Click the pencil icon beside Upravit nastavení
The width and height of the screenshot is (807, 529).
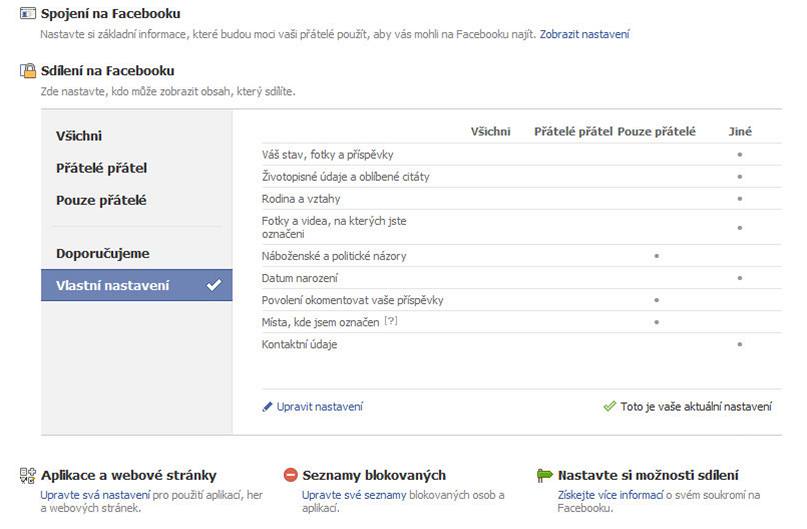click(x=267, y=407)
